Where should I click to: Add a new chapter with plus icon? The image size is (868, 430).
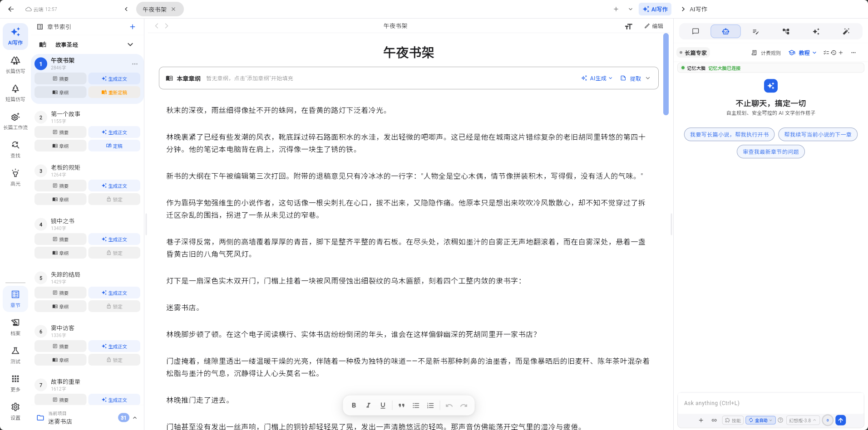(x=133, y=27)
